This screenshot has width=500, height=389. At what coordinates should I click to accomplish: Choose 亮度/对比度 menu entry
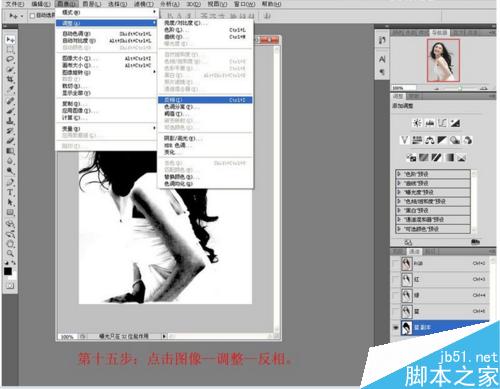click(x=205, y=23)
